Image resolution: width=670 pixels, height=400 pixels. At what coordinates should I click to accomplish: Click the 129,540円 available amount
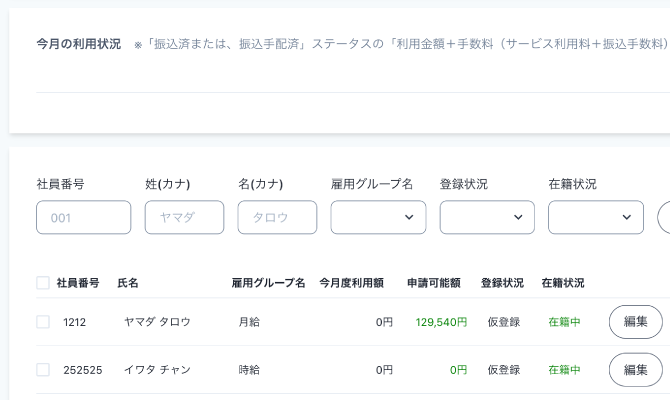point(441,322)
